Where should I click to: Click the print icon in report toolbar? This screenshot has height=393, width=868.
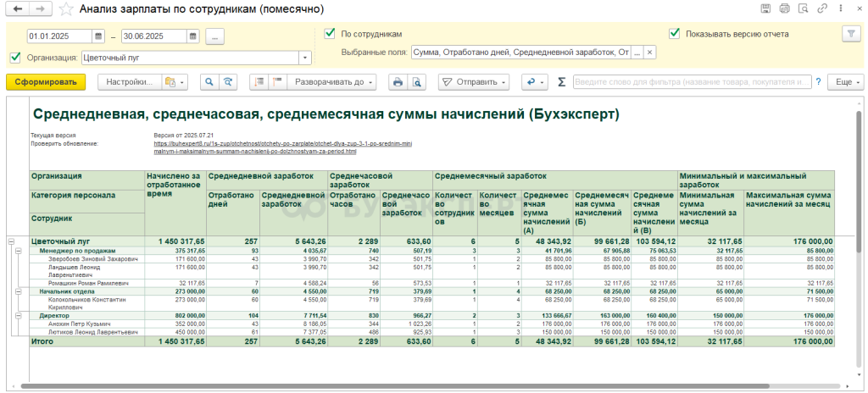coord(398,82)
